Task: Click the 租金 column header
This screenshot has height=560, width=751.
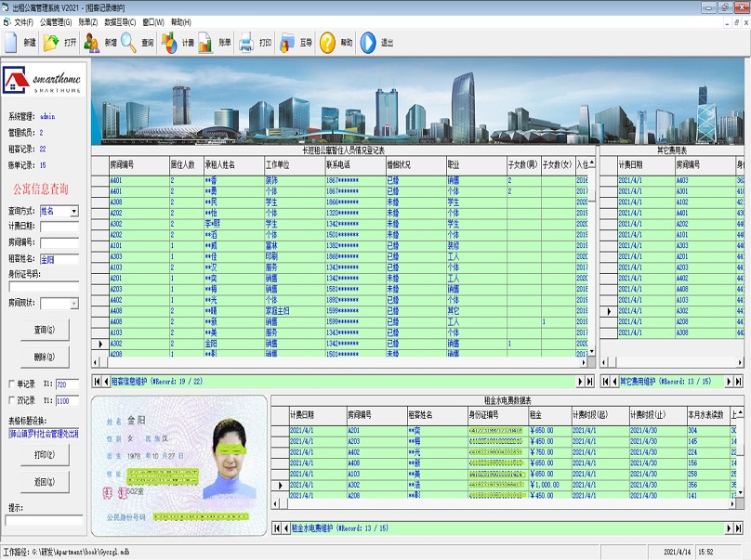Action: pyautogui.click(x=550, y=415)
